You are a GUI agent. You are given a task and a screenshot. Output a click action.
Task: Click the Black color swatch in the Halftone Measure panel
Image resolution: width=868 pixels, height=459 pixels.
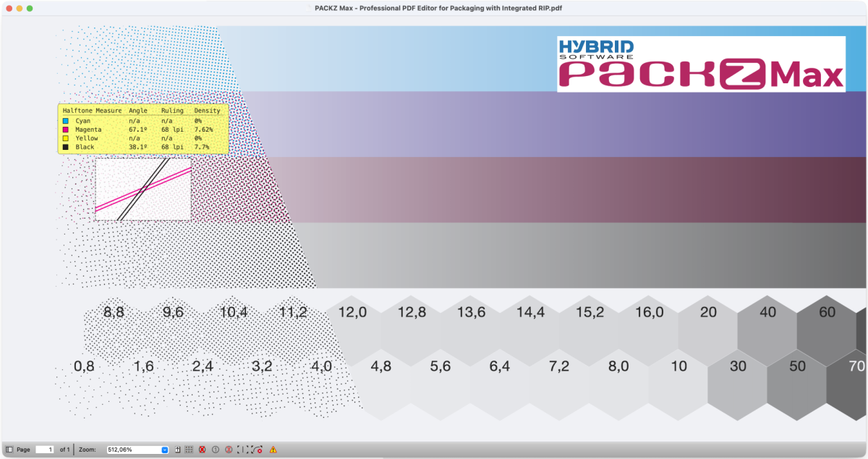click(66, 147)
